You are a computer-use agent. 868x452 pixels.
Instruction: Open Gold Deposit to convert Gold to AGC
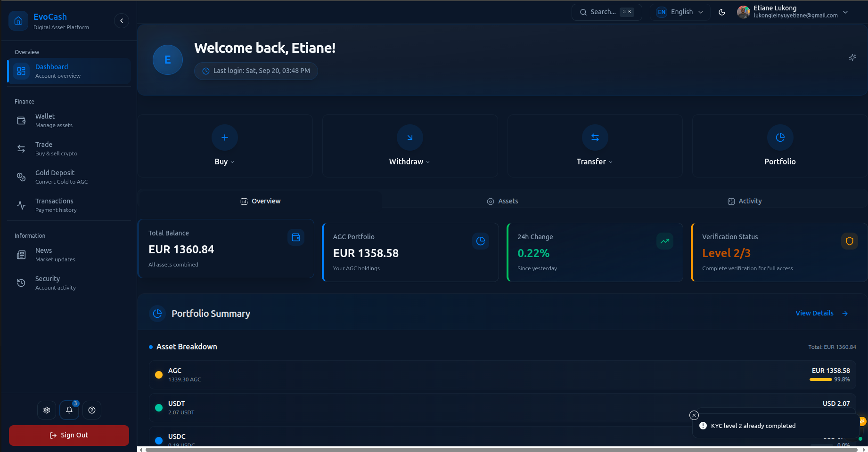(21, 177)
